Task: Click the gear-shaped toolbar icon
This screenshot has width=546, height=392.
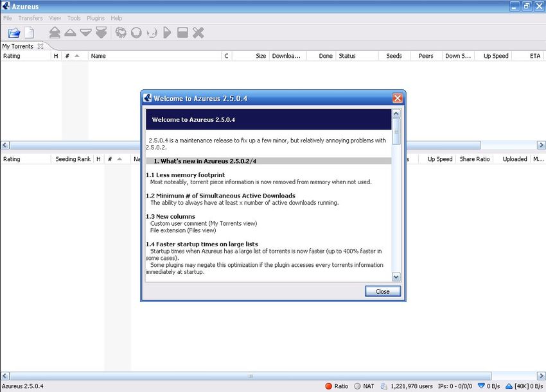Action: 121,33
